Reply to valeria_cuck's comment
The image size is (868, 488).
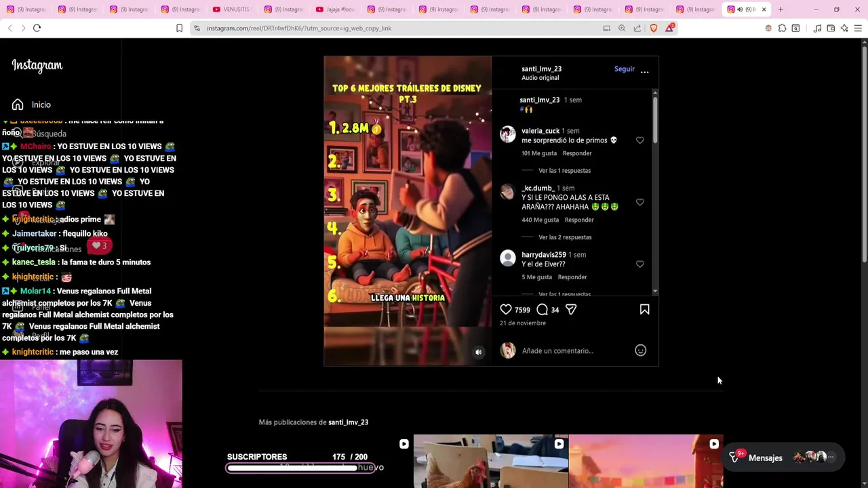(577, 153)
